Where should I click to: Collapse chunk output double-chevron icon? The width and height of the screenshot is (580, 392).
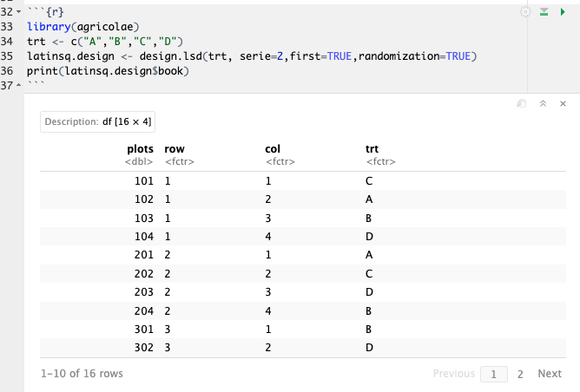(543, 103)
